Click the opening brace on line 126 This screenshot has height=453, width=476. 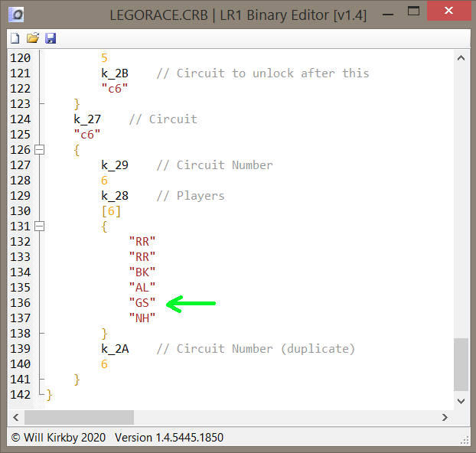77,150
